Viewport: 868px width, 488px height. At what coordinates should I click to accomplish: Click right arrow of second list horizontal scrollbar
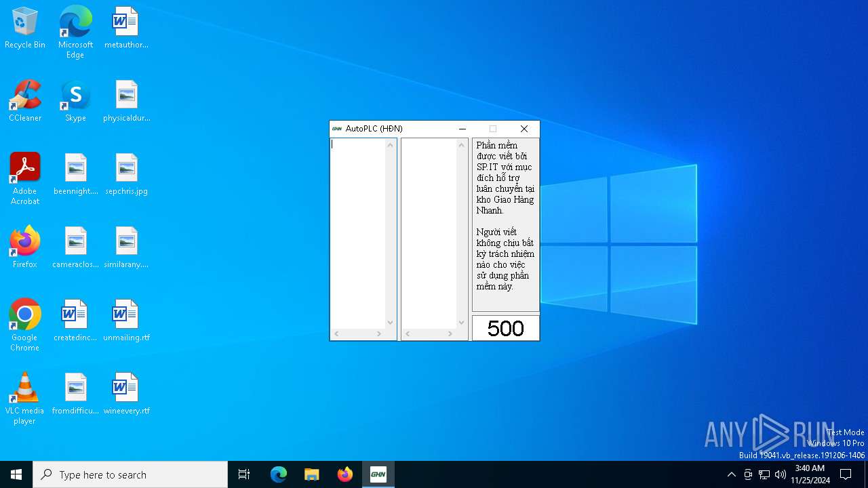click(450, 334)
